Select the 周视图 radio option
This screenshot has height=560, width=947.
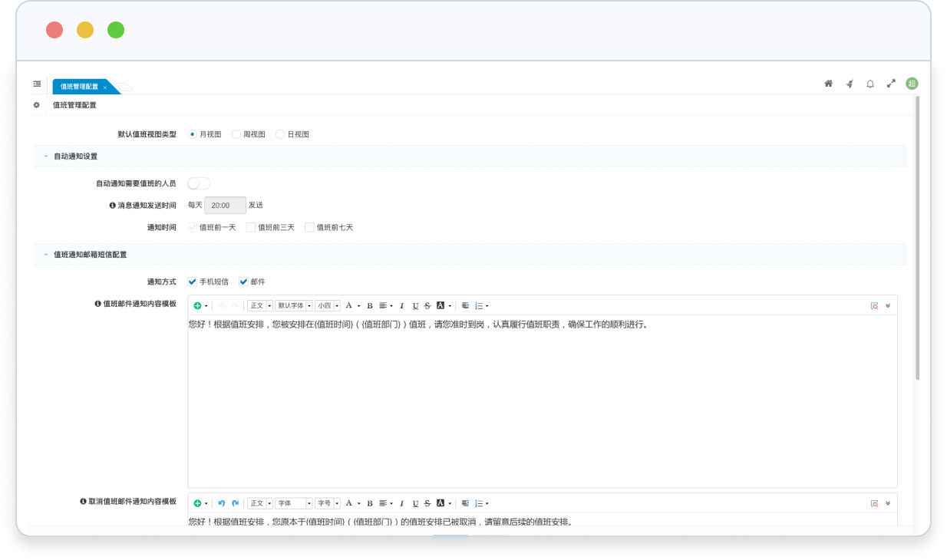(236, 134)
